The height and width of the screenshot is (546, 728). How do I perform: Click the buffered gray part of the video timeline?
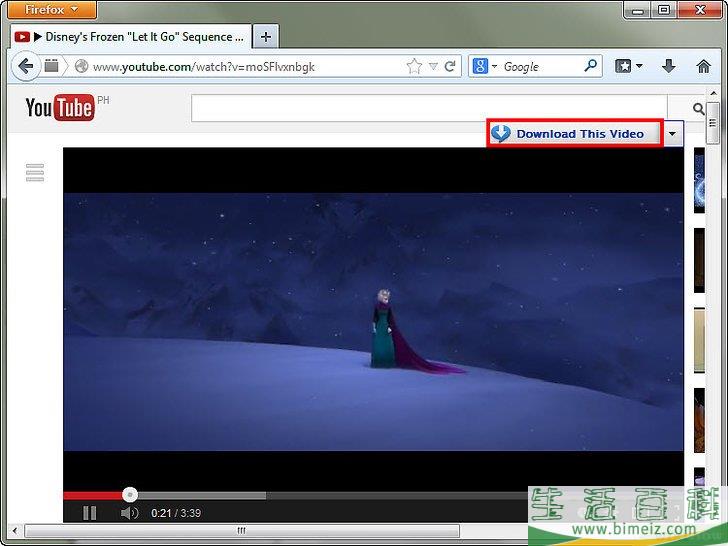pos(202,495)
